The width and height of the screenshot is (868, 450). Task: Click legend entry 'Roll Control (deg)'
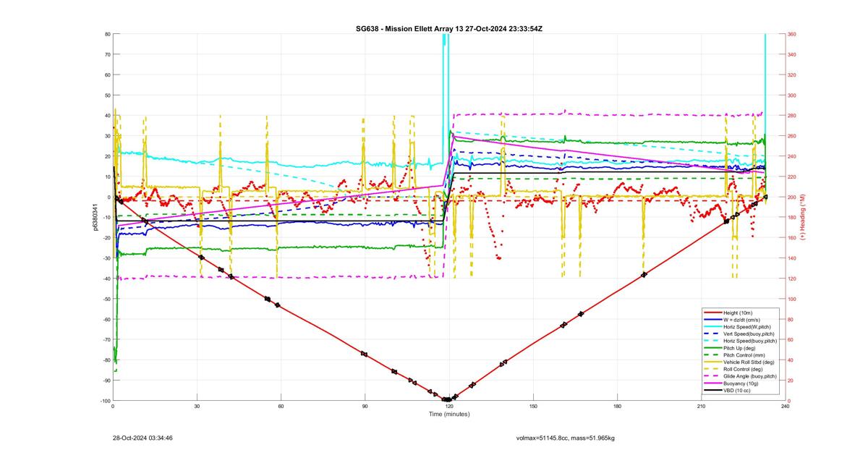pyautogui.click(x=743, y=369)
